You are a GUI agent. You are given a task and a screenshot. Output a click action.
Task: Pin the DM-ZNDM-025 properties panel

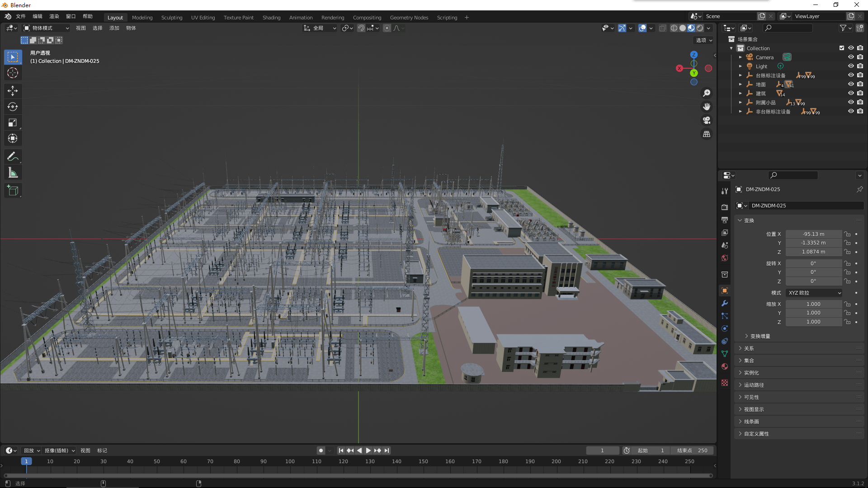859,189
